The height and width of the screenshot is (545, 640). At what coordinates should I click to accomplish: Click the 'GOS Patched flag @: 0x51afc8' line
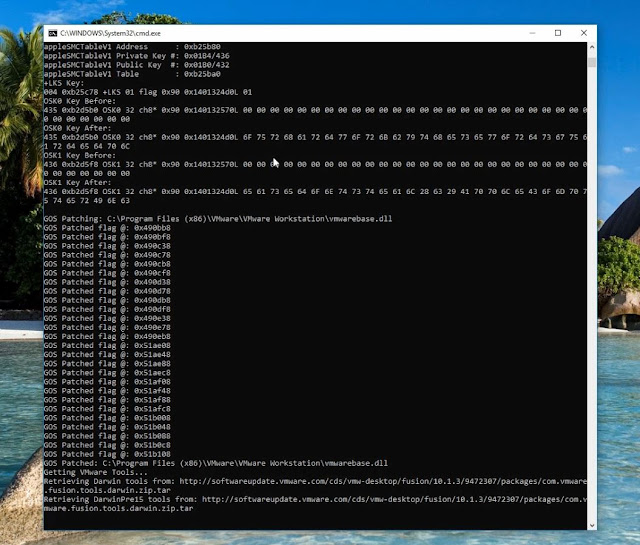click(x=107, y=409)
